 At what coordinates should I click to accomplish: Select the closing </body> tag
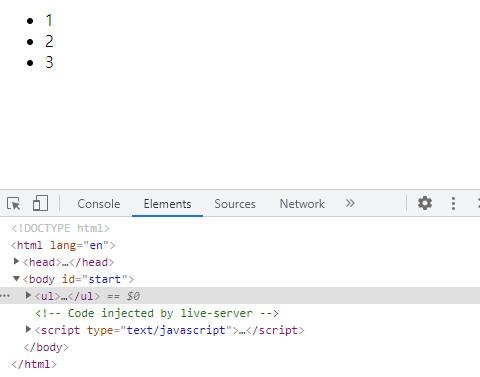(46, 347)
